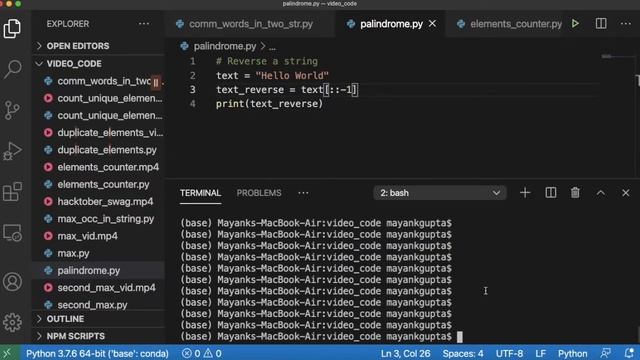Open second_max_vid.mp4 in explorer
The image size is (640, 360).
(98, 288)
